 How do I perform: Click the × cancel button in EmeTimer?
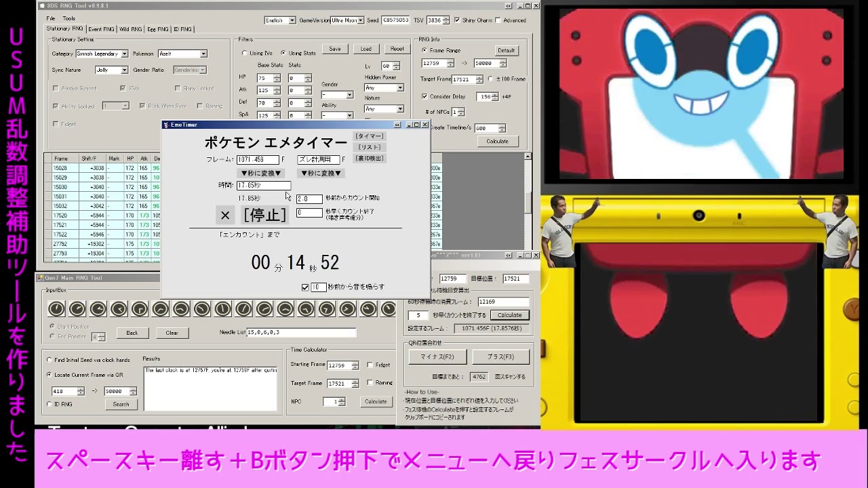pos(225,215)
